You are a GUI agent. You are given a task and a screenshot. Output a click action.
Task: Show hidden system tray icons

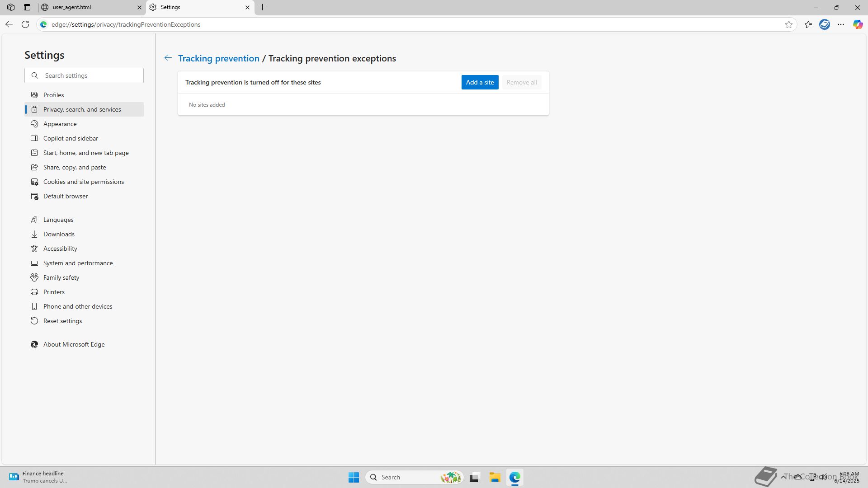(x=783, y=477)
